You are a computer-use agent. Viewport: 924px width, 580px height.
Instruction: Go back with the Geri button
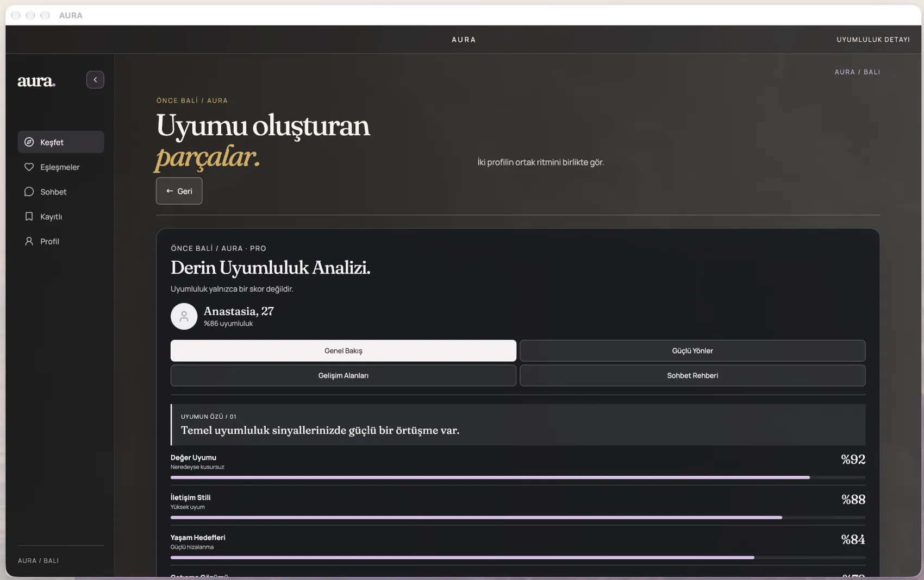[179, 191]
